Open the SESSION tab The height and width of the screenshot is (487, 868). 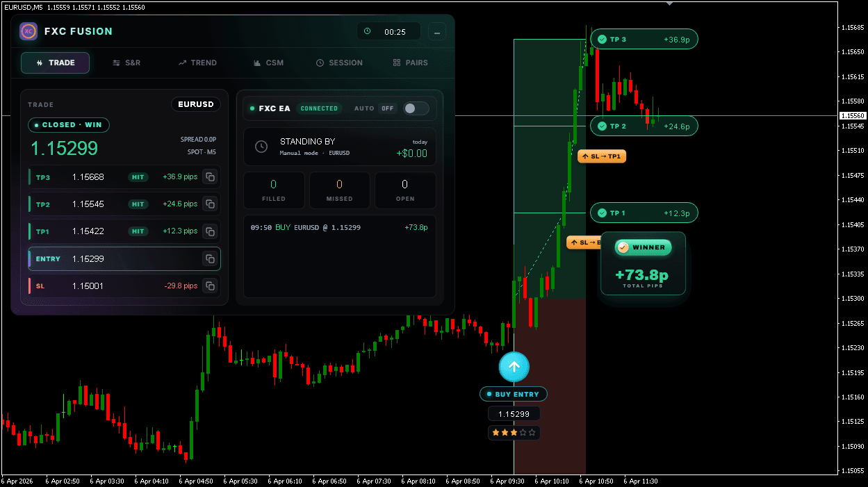(x=339, y=63)
